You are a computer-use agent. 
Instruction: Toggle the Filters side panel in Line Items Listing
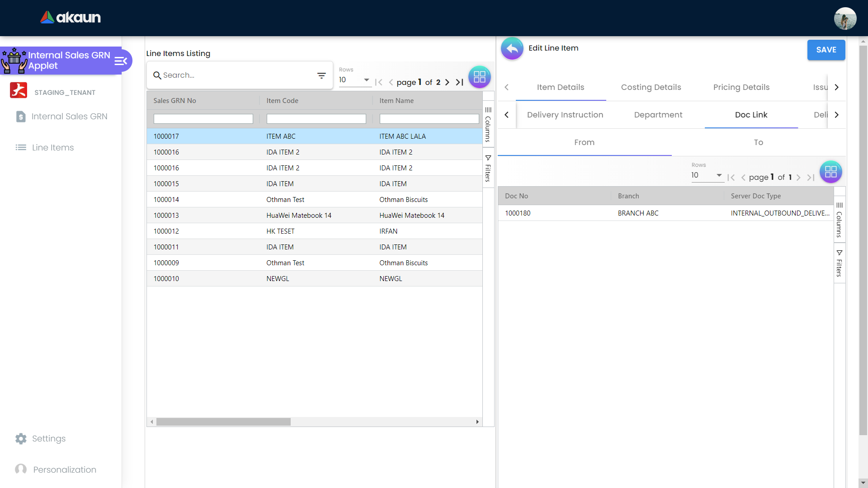point(488,168)
